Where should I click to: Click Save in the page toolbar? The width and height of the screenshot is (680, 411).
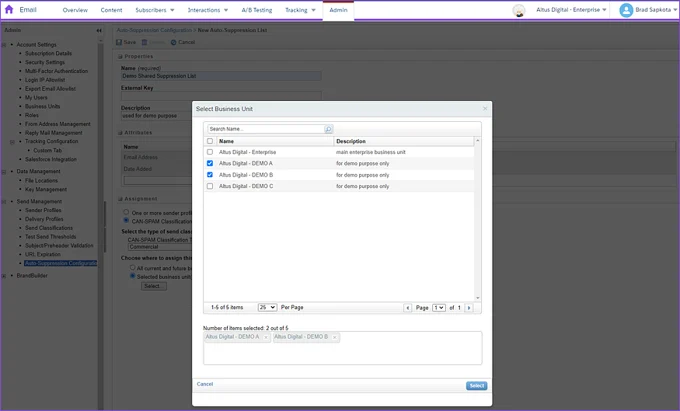126,42
